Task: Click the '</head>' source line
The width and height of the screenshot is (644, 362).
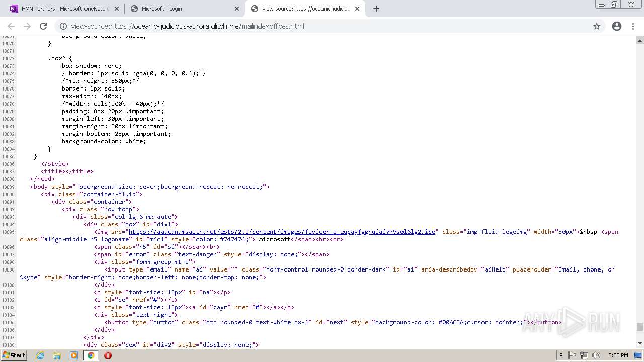Action: (x=42, y=179)
